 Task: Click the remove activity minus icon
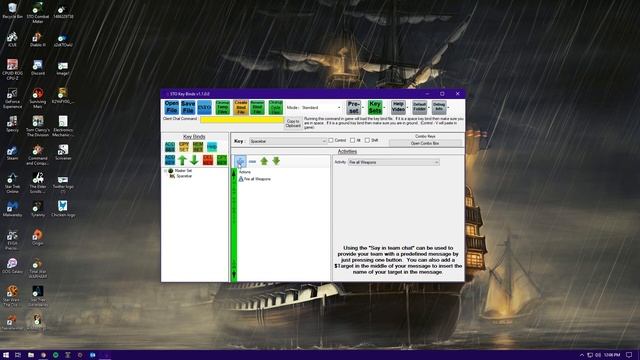252,161
